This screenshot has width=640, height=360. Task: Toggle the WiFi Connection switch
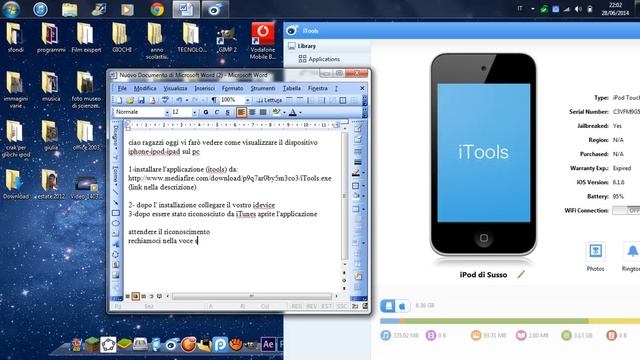point(626,210)
